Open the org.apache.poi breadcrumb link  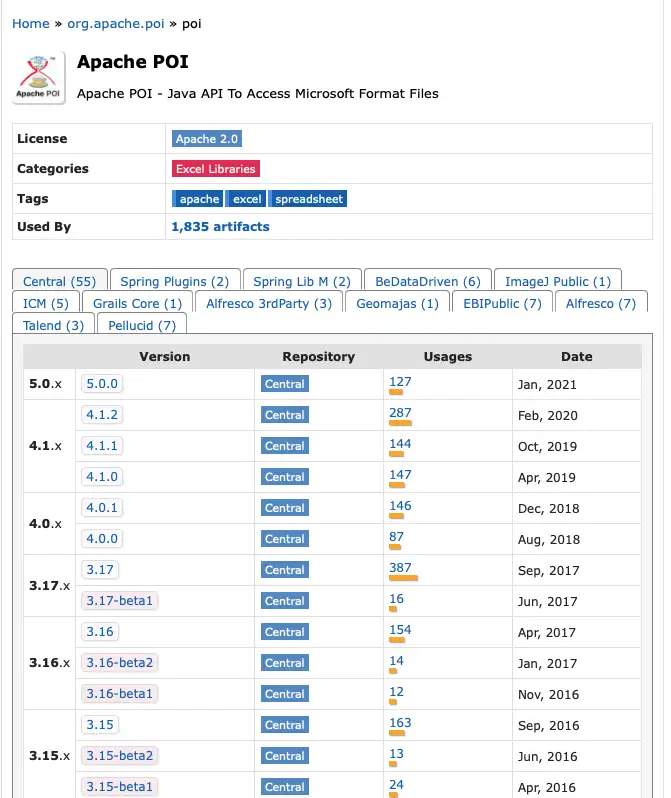[116, 24]
